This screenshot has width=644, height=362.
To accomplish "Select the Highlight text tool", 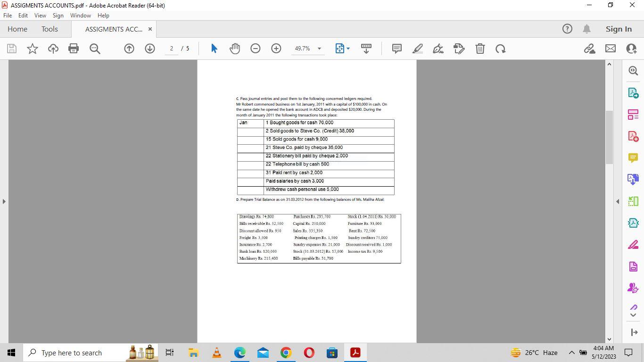I will pyautogui.click(x=417, y=49).
